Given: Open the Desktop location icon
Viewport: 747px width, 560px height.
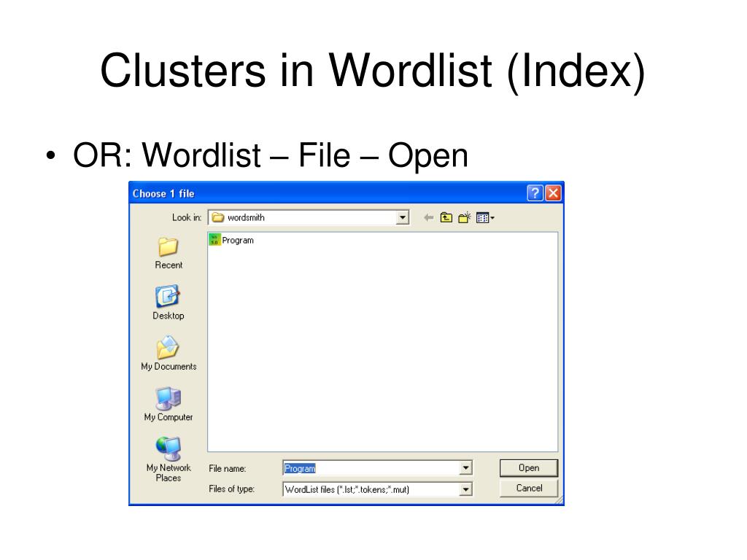Looking at the screenshot, I should [167, 296].
